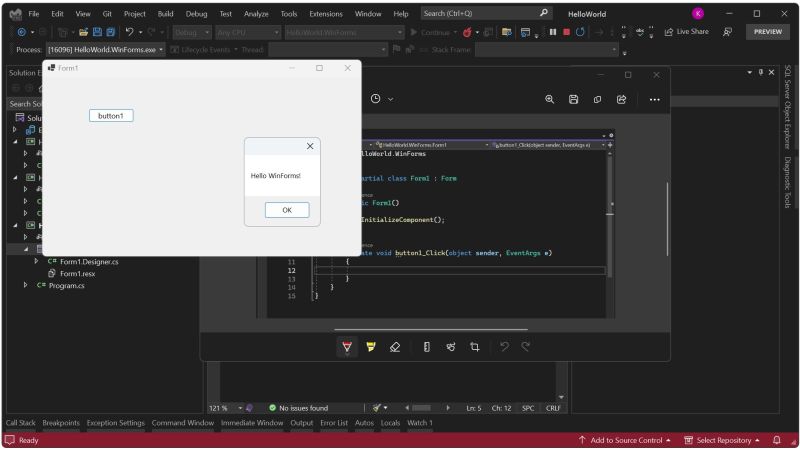Click Snipping Tool save icon

click(x=573, y=99)
